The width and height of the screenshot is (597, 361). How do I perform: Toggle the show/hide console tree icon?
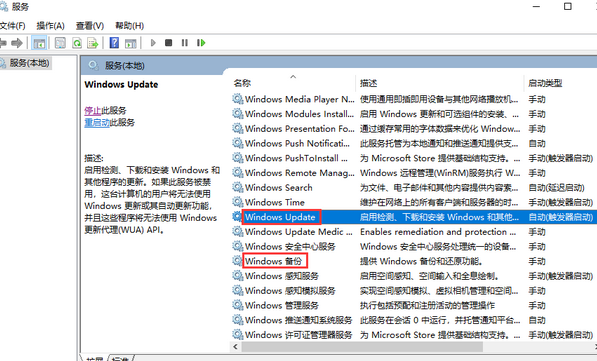click(39, 43)
